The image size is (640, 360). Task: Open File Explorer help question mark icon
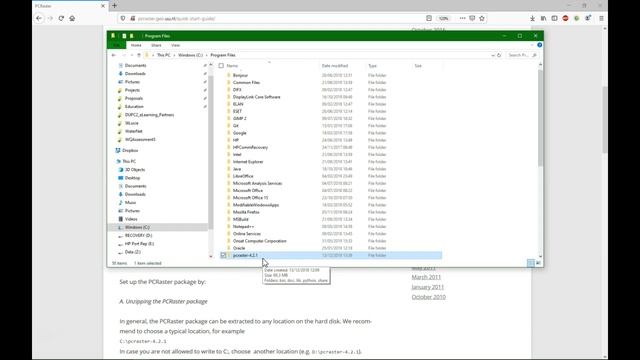540,45
